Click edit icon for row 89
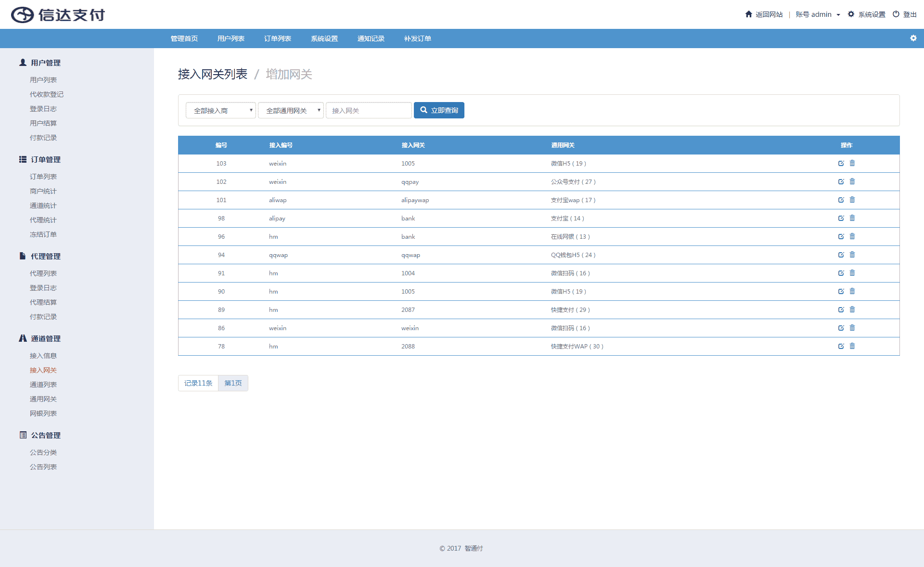924x567 pixels. click(x=841, y=309)
